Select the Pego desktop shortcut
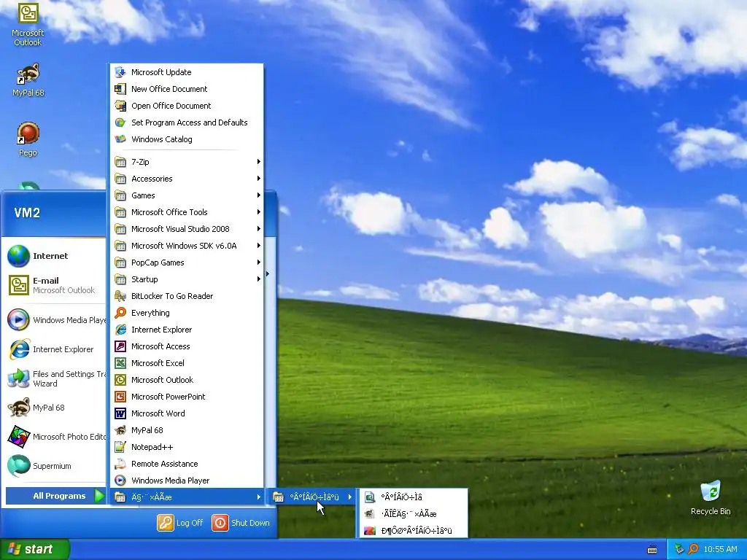The image size is (747, 560). (x=28, y=139)
